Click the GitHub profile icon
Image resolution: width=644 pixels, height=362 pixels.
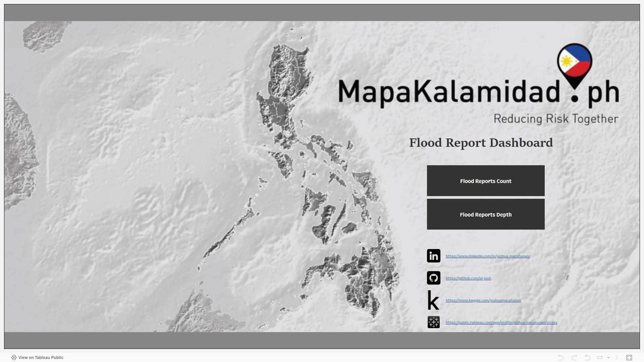coord(433,278)
